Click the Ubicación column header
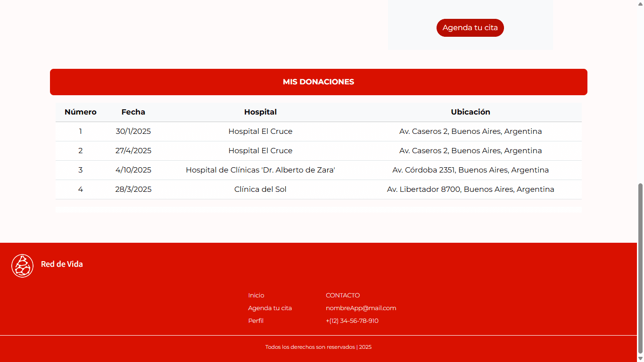 471,112
